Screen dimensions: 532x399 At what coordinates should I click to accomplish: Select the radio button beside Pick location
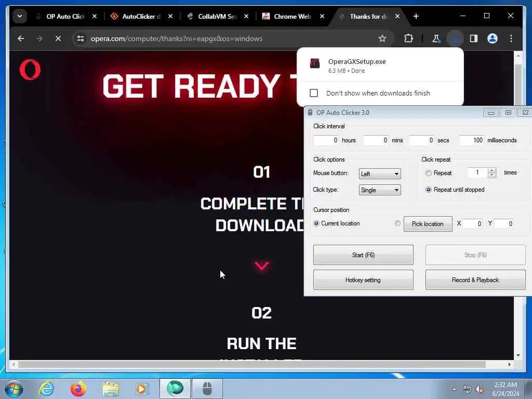397,223
